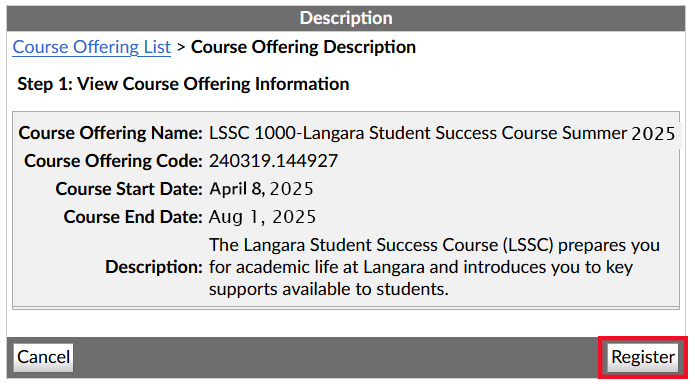Viewport: 695px width, 387px height.
Task: Click the code value 240319.144927
Action: click(x=273, y=161)
